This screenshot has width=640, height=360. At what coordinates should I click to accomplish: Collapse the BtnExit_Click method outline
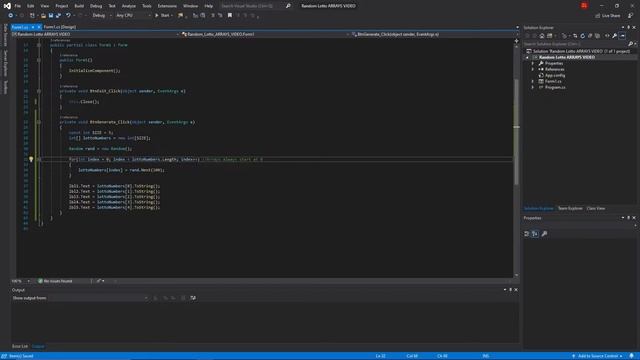tap(39, 91)
